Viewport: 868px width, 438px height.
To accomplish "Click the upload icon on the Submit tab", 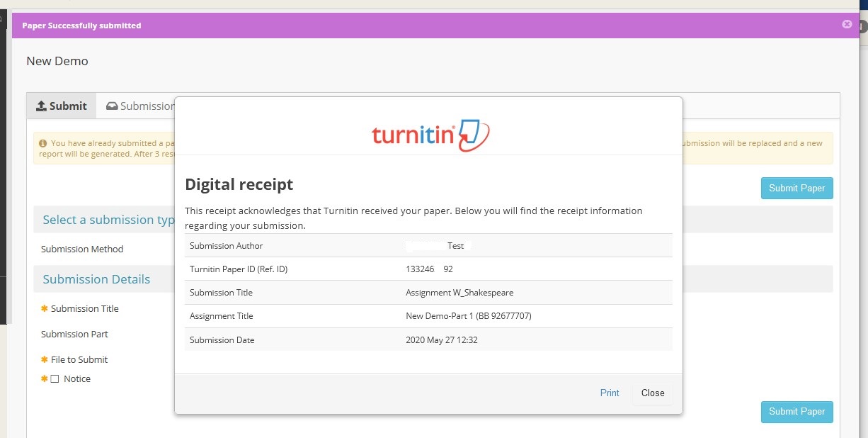I will 41,106.
